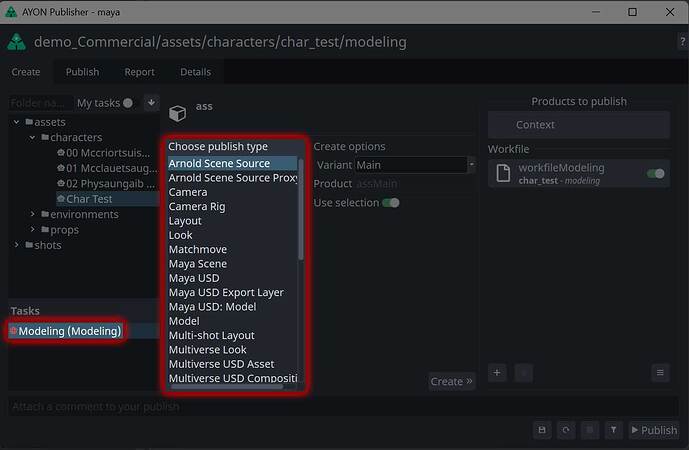Open the Publish tab

(x=82, y=72)
